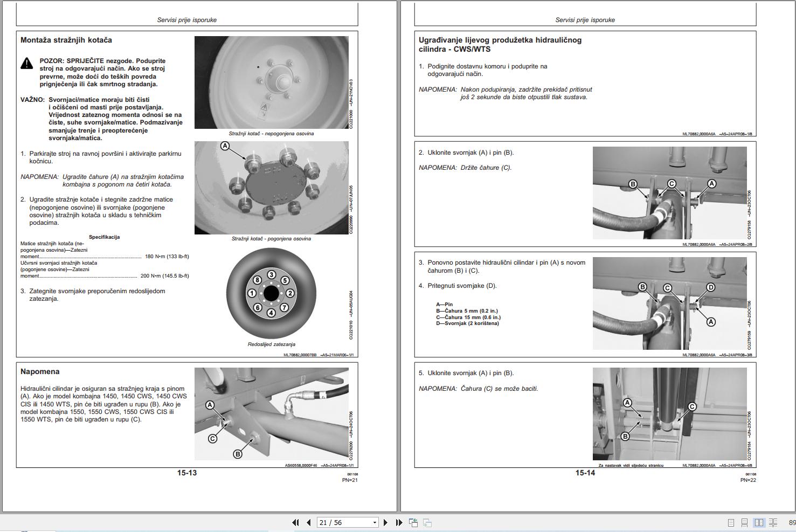Click the rear wheel non-driven axle photo
This screenshot has height=532, width=796.
[x=271, y=82]
